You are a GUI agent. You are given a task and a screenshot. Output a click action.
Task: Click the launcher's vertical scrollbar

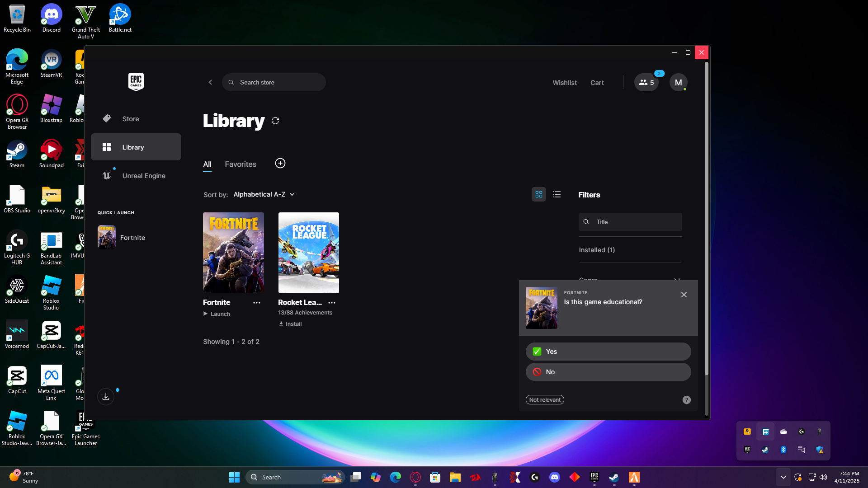(x=707, y=218)
